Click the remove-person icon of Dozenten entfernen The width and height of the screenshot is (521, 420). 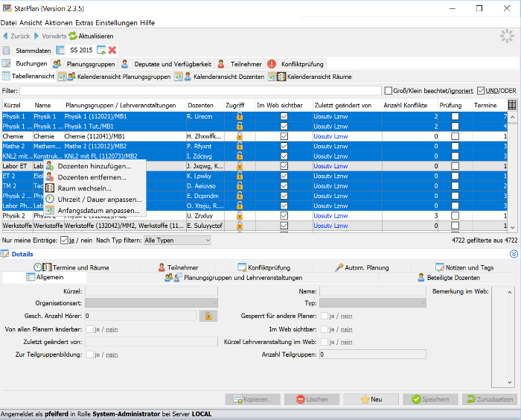tap(50, 177)
